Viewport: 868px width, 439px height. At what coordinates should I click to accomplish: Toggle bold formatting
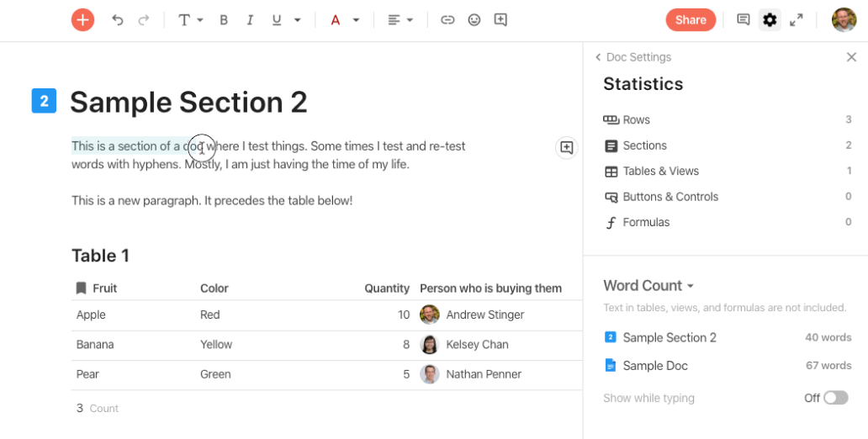pyautogui.click(x=224, y=20)
